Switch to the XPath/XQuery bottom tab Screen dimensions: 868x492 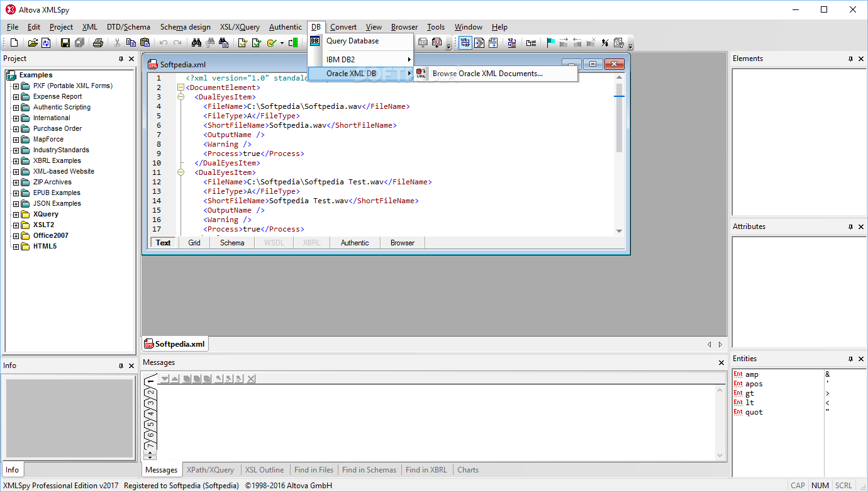tap(210, 470)
